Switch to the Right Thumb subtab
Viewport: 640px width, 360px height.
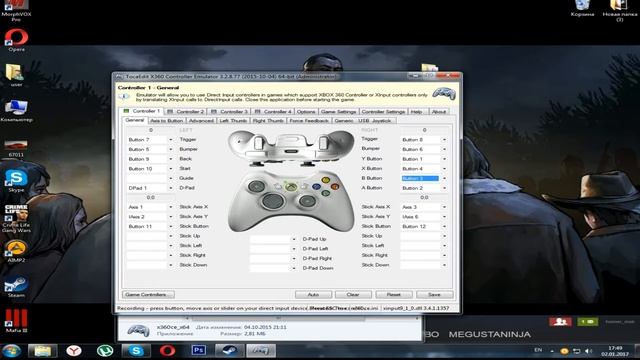click(x=268, y=121)
